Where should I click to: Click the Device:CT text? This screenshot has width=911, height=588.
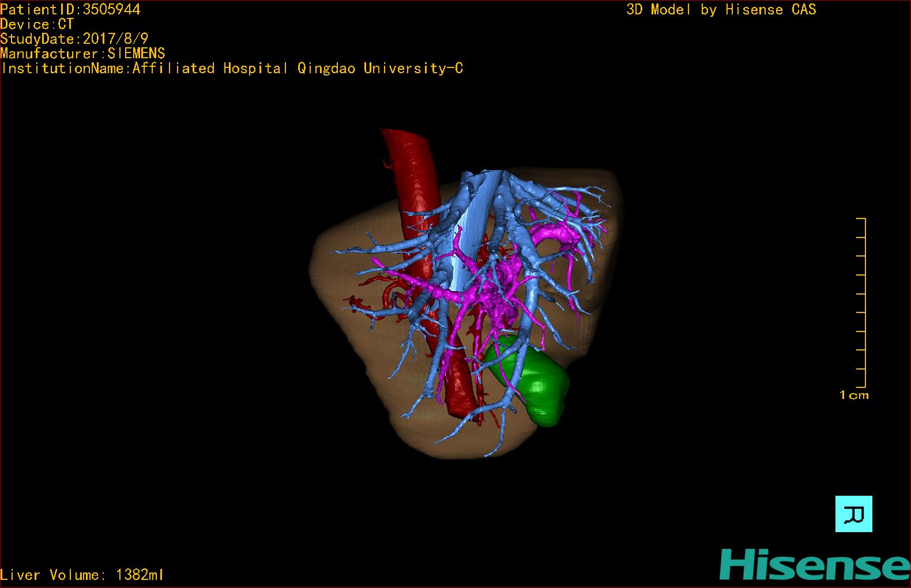37,24
